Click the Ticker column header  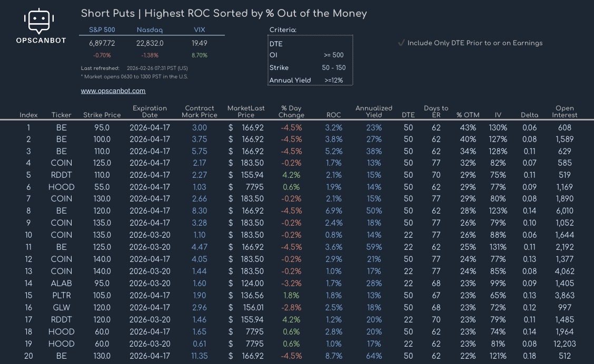click(62, 115)
